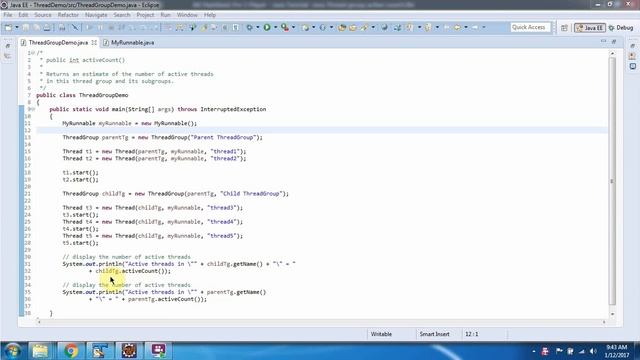Viewport: 640px width, 360px height.
Task: Open the Debug launch dropdown arrow
Action: click(258, 27)
